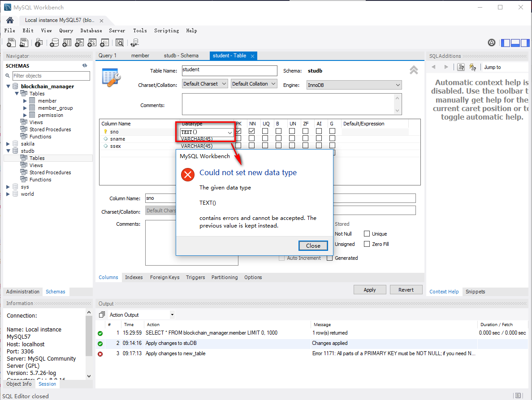
Task: Expand the sakila schema
Action: pos(8,144)
